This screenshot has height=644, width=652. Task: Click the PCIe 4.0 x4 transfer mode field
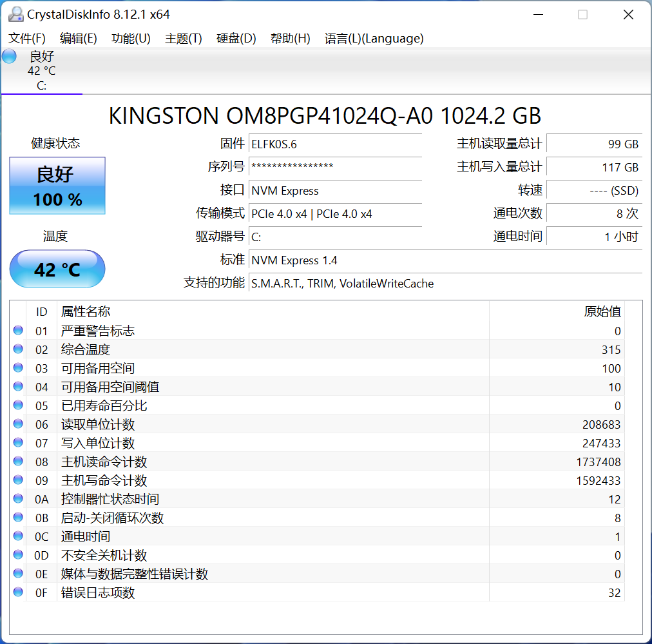[335, 214]
